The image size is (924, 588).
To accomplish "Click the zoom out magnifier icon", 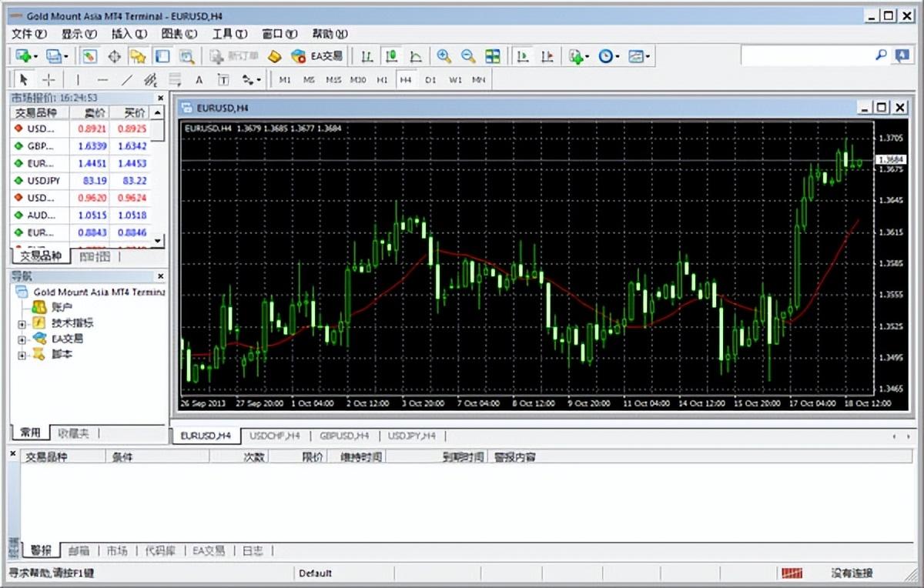I will click(x=468, y=56).
